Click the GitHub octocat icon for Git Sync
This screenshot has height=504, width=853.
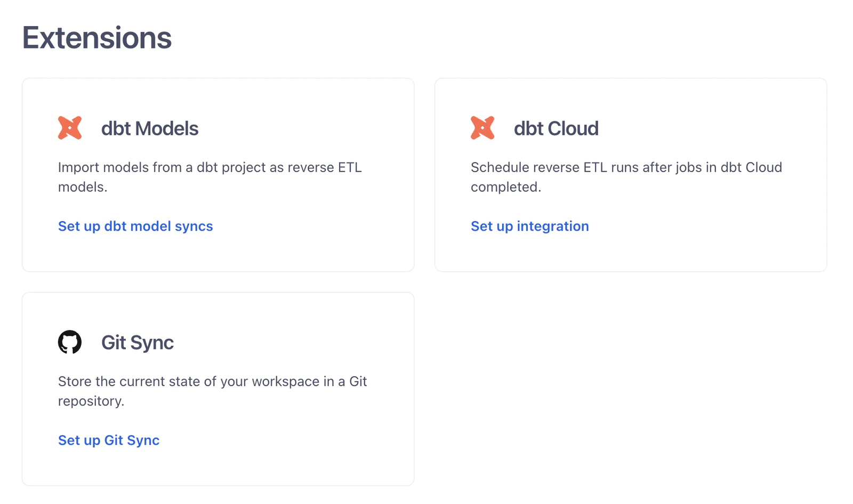pos(70,342)
